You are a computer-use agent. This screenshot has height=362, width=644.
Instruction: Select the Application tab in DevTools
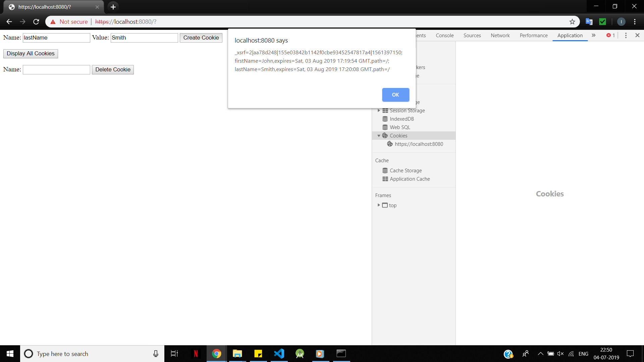(570, 35)
